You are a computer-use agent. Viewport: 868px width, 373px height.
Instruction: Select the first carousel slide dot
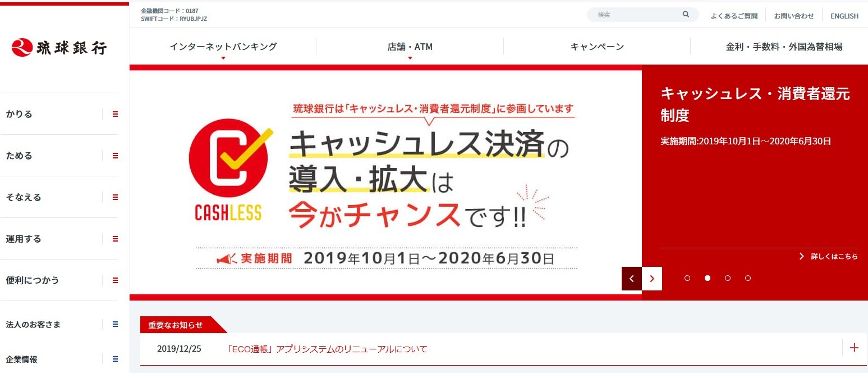coord(687,278)
